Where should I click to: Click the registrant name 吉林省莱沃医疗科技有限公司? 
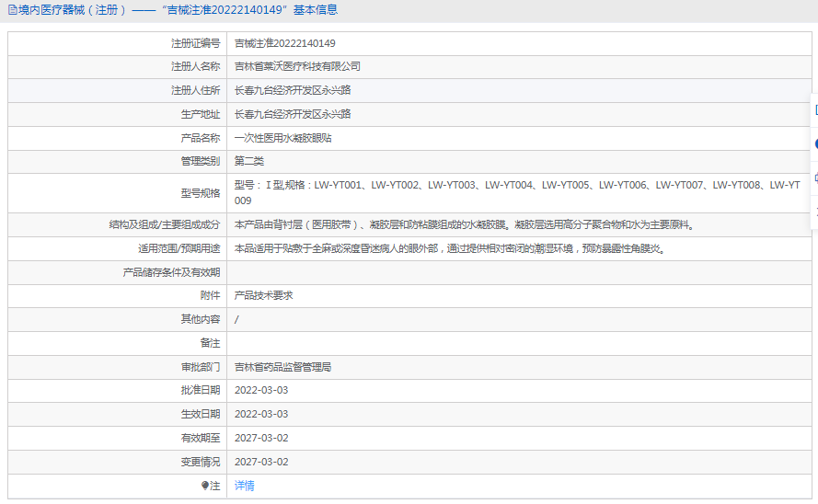point(297,66)
